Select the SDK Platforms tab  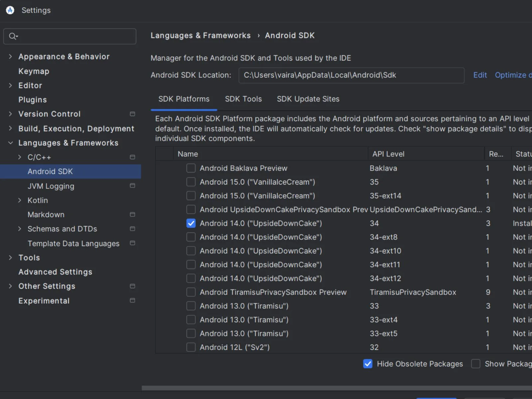coord(184,99)
